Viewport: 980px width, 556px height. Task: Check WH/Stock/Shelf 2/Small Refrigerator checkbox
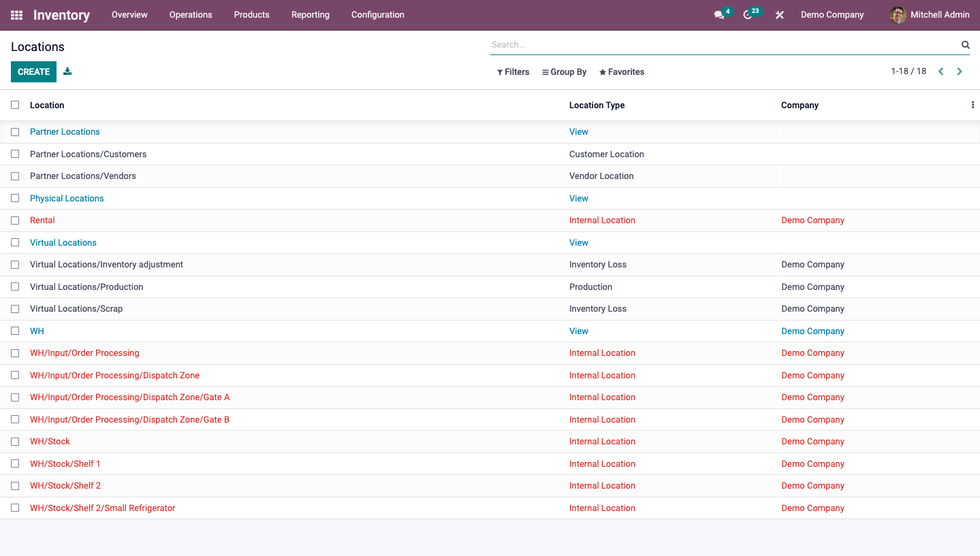click(15, 508)
